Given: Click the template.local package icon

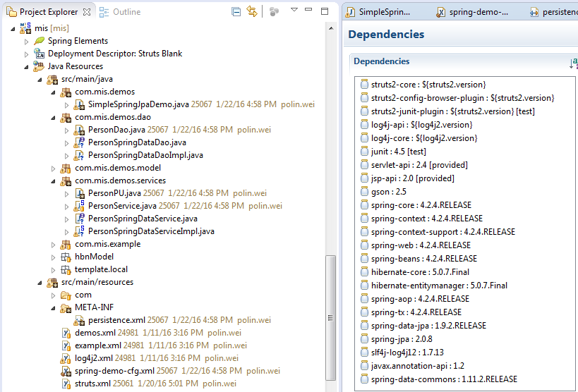Looking at the screenshot, I should click(66, 270).
